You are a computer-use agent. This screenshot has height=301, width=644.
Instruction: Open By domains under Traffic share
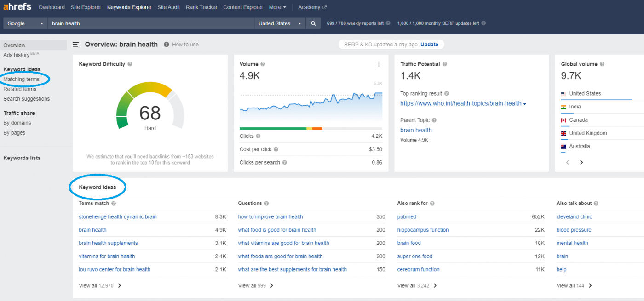point(17,123)
